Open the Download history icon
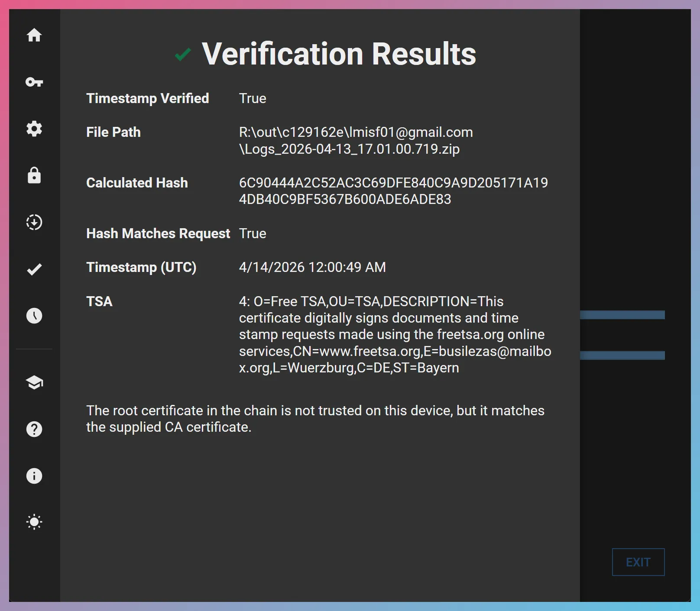This screenshot has width=700, height=611. (34, 222)
